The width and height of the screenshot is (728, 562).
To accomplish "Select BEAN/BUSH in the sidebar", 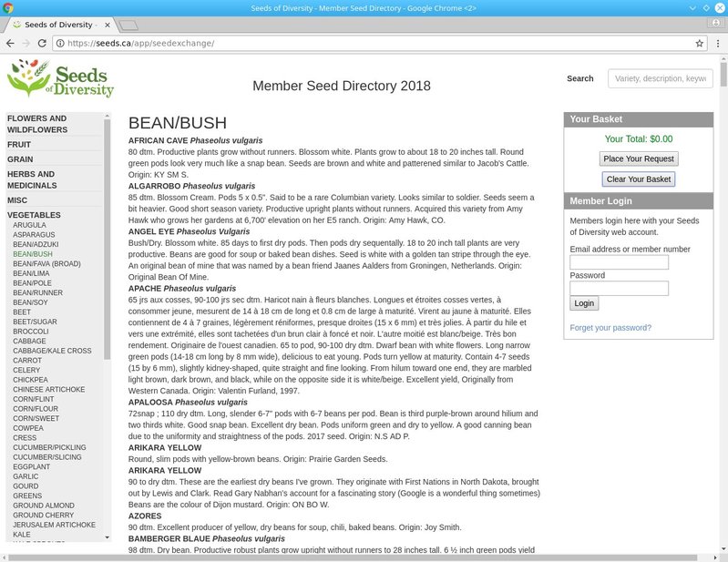I will pos(33,254).
